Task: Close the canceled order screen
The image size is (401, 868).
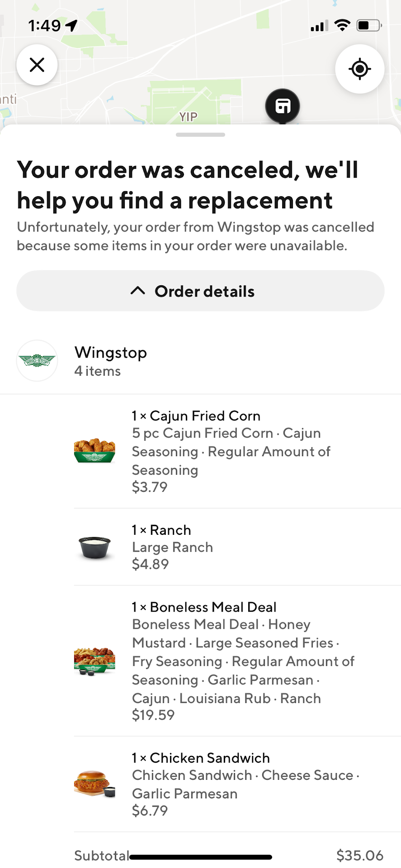Action: (37, 65)
